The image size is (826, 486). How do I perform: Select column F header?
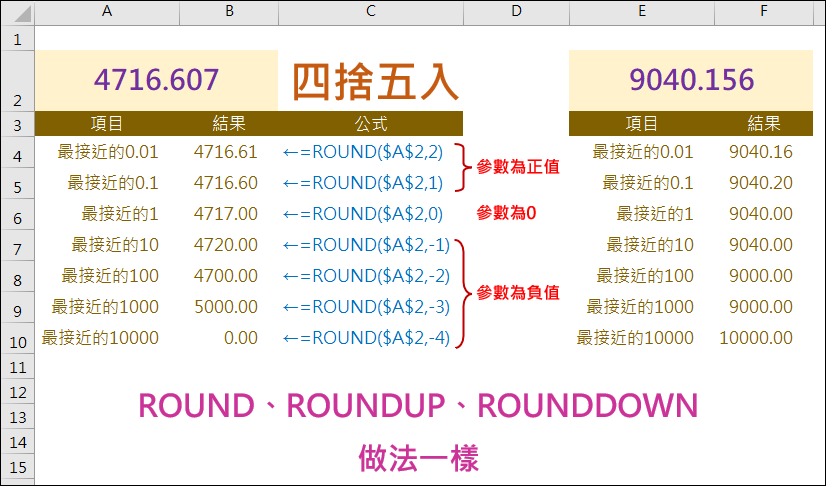click(x=764, y=12)
